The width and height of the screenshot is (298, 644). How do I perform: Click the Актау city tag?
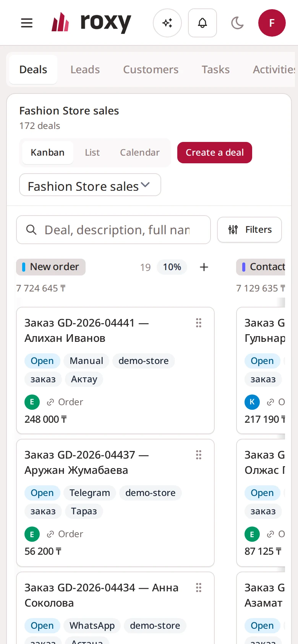click(84, 379)
